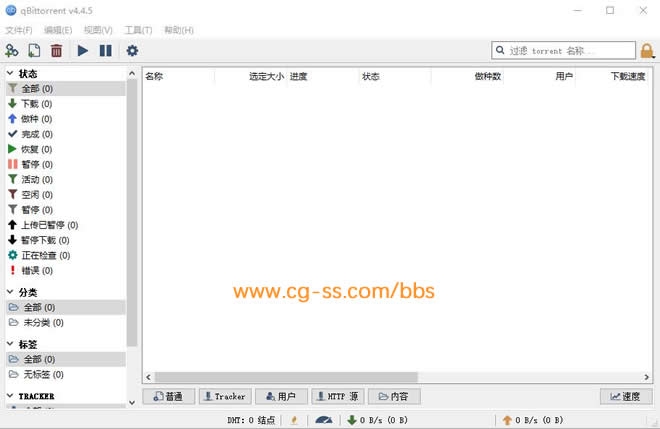Collapse the 标签 section in sidebar
Screen dimensions: 660x429
click(x=11, y=344)
